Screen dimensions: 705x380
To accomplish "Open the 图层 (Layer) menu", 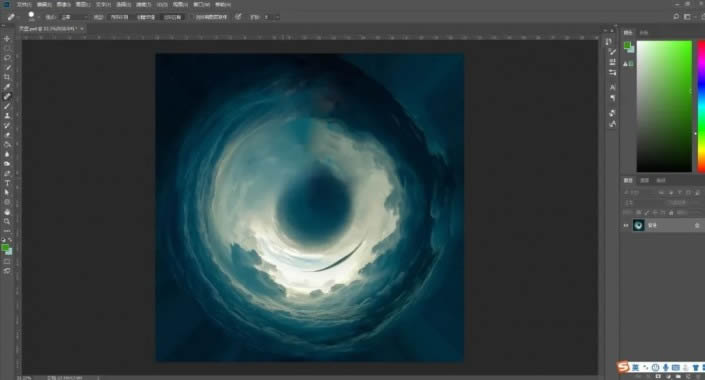I will pos(83,4).
